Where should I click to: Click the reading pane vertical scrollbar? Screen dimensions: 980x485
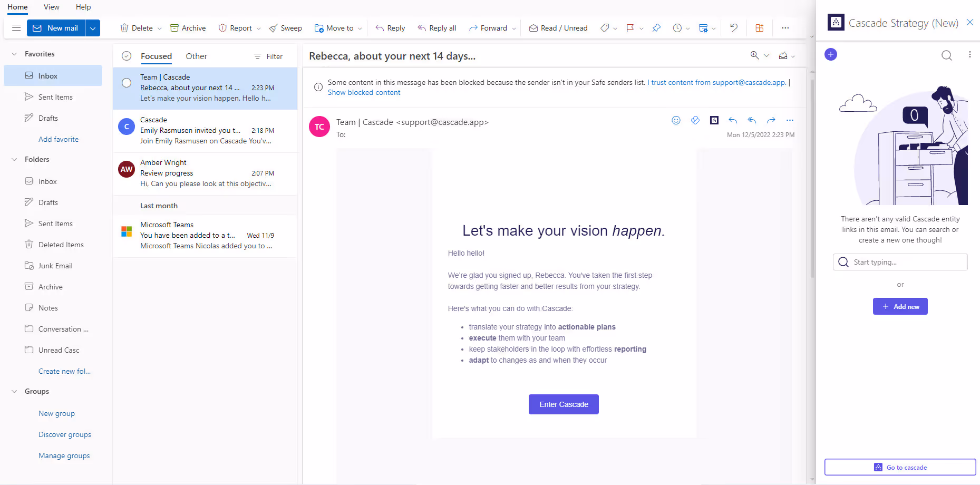[x=812, y=179]
